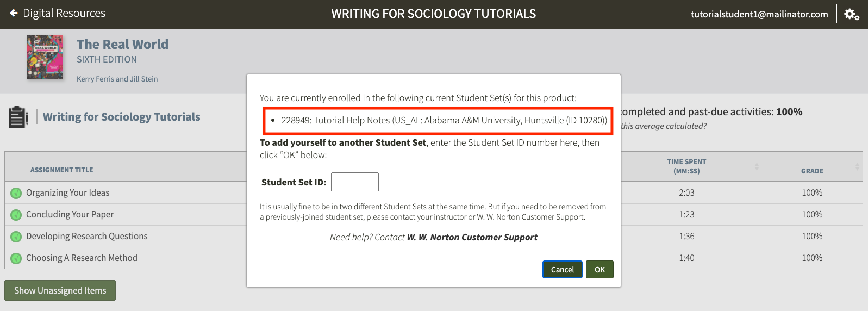Image resolution: width=868 pixels, height=311 pixels.
Task: Open W. W. Norton Customer Support link
Action: [472, 237]
